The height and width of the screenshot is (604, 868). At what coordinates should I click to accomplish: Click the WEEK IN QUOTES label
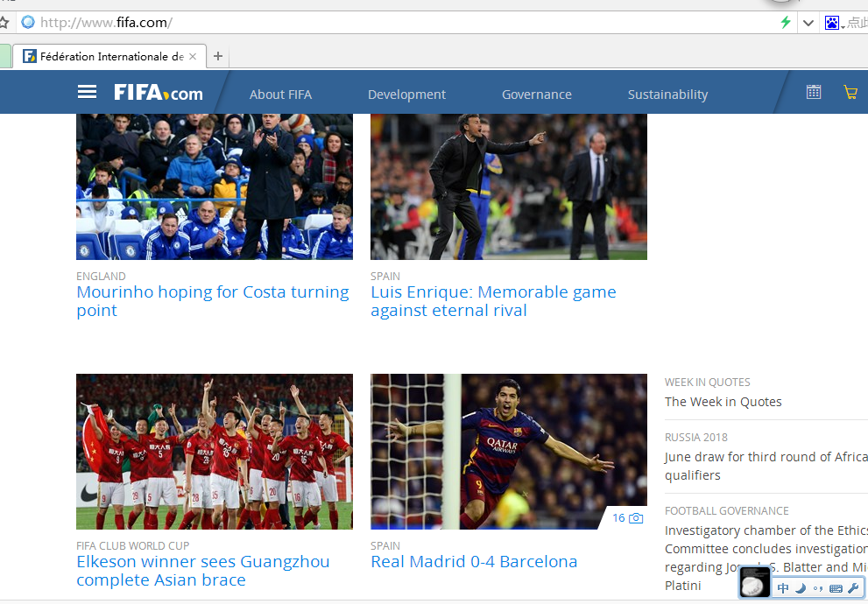pyautogui.click(x=708, y=383)
